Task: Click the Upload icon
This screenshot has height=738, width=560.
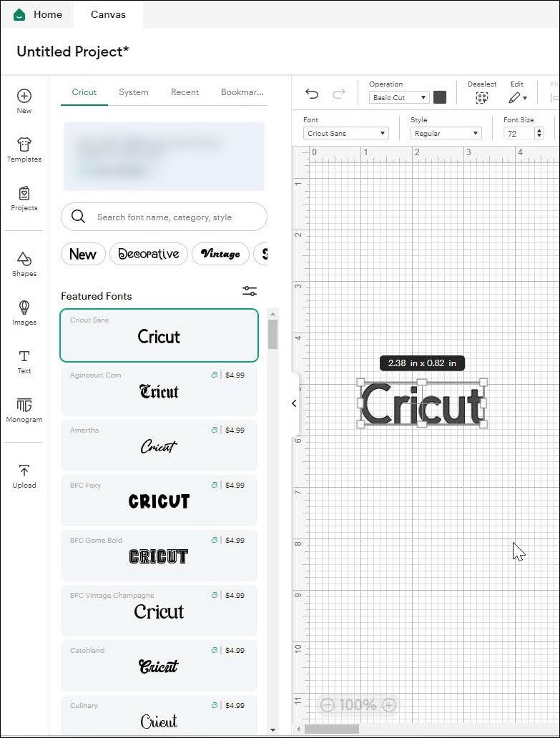Action: (24, 471)
